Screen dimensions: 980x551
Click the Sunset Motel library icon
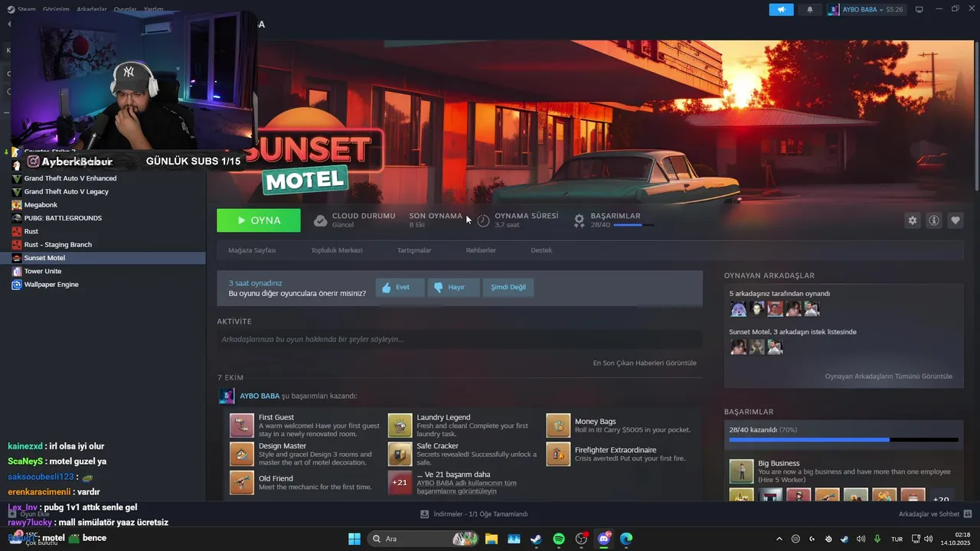click(x=17, y=258)
